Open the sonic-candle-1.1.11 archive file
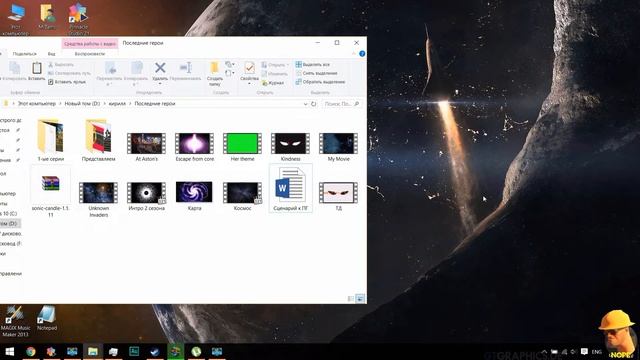The image size is (640, 360). tap(51, 192)
